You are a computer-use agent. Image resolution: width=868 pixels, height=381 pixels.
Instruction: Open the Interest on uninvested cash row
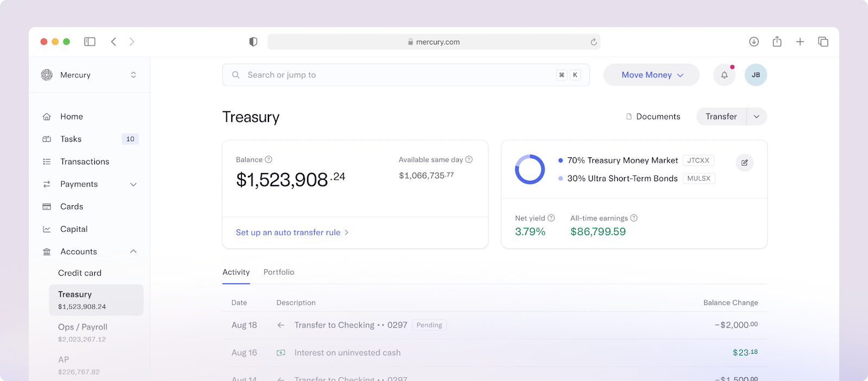pos(495,353)
